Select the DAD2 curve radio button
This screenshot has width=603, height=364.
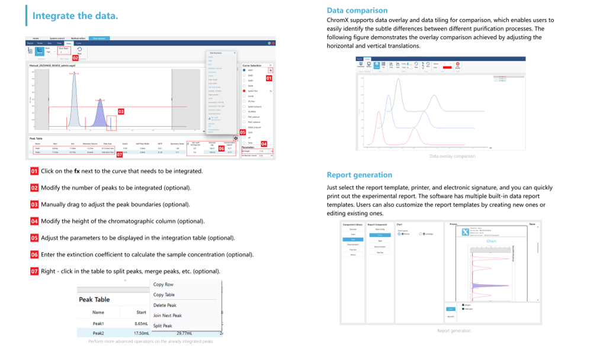(244, 75)
